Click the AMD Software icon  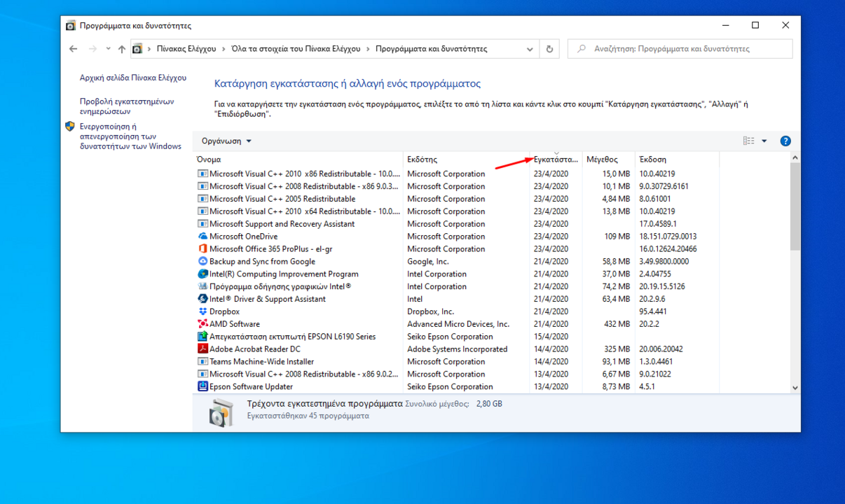click(202, 324)
